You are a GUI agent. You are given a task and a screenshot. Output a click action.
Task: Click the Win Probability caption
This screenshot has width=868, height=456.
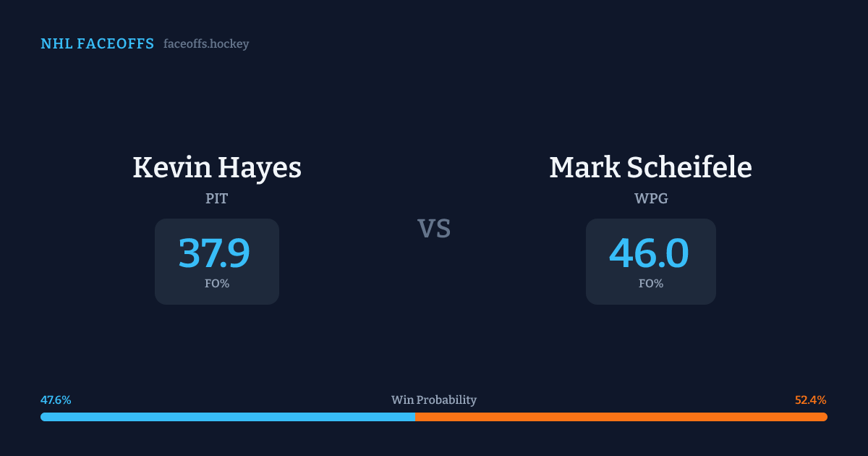434,400
